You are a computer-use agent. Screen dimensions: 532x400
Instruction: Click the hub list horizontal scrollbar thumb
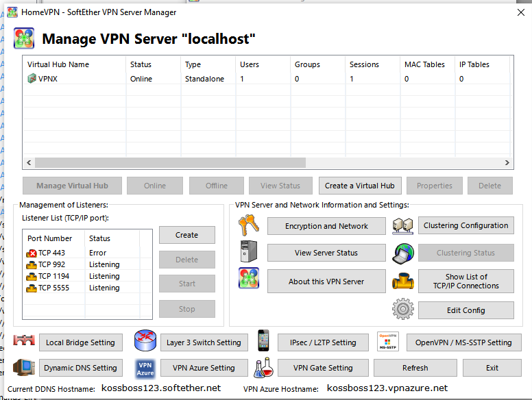[170, 163]
